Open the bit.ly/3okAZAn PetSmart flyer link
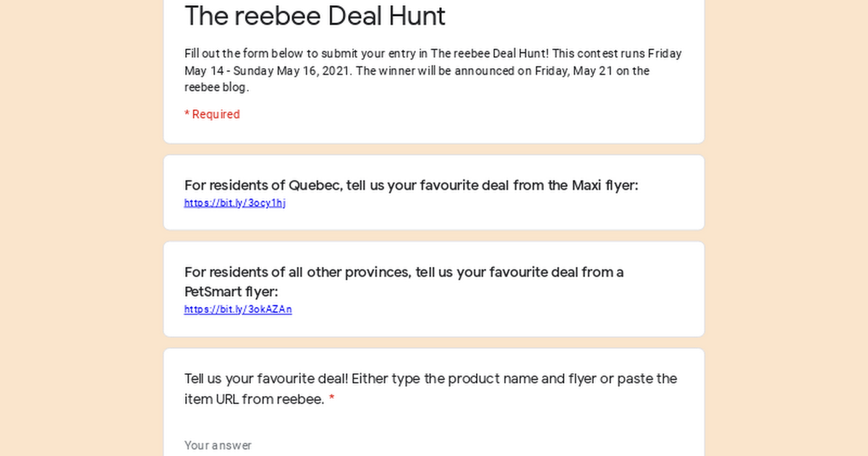Screen dimensions: 868x456 pyautogui.click(x=238, y=310)
